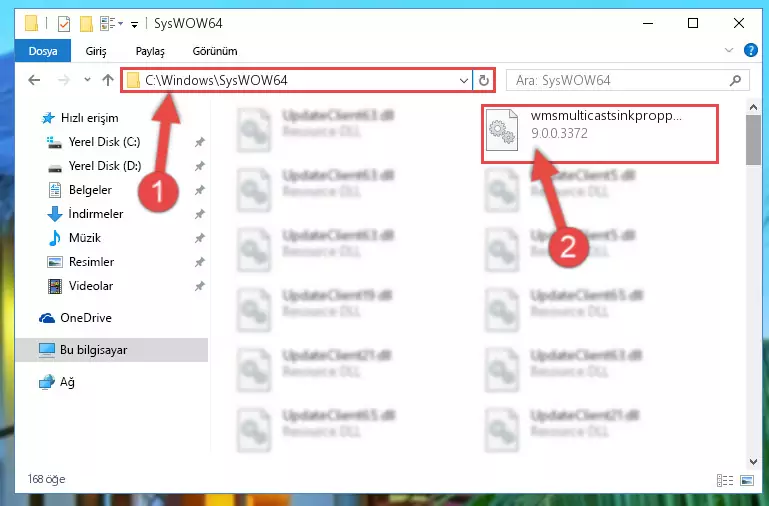Click New folder icon in quick access toolbar
Viewport: 769px width, 506px height.
(x=86, y=24)
